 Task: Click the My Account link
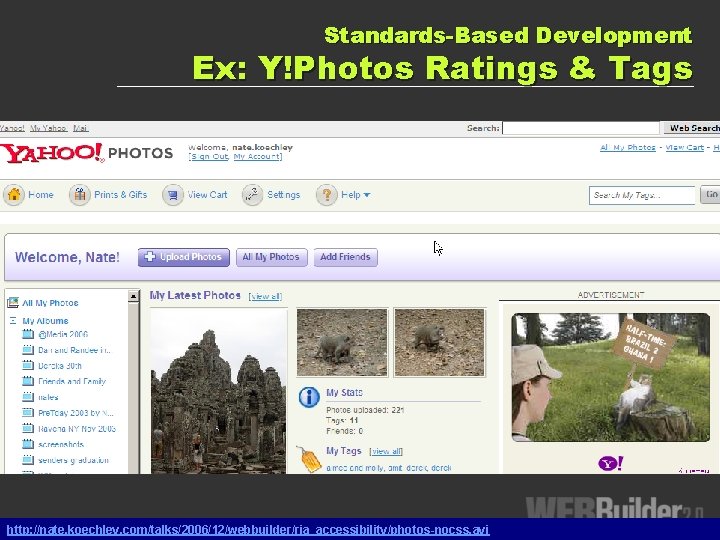257,157
